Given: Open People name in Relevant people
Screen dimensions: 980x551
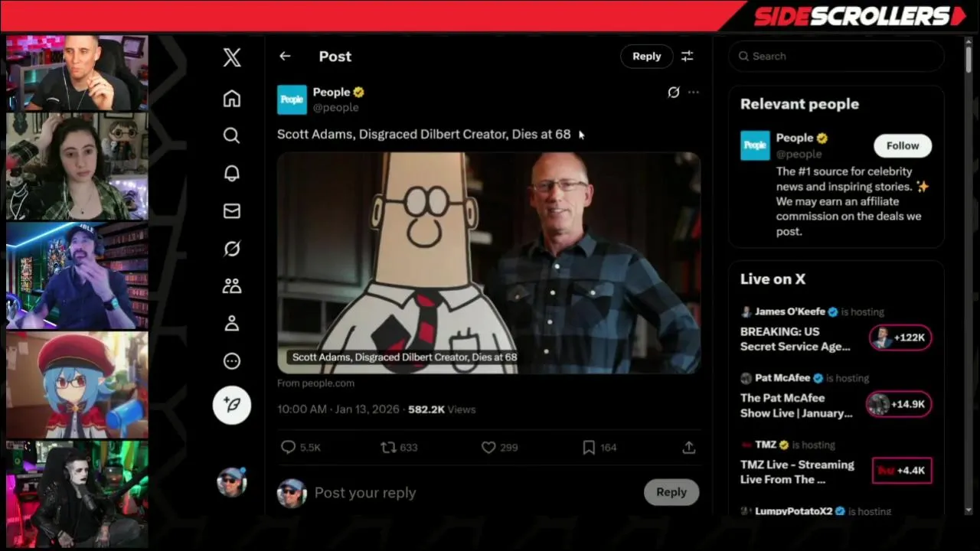Looking at the screenshot, I should click(x=795, y=138).
